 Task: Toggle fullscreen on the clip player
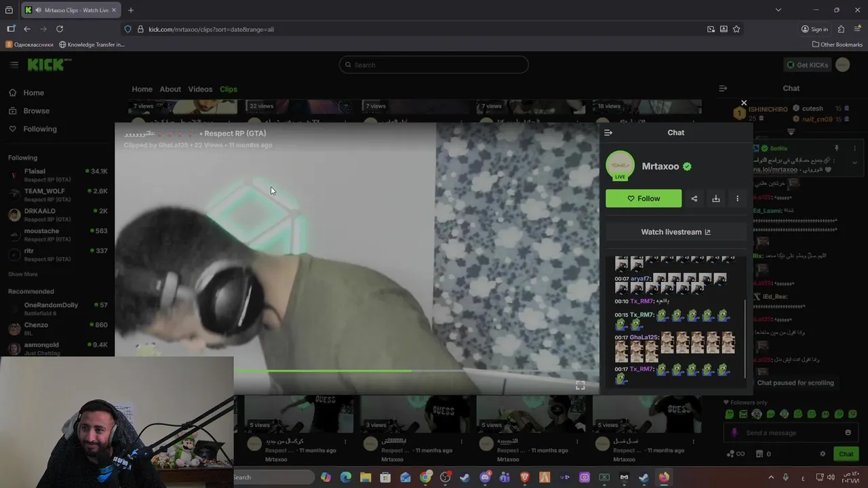(x=580, y=385)
